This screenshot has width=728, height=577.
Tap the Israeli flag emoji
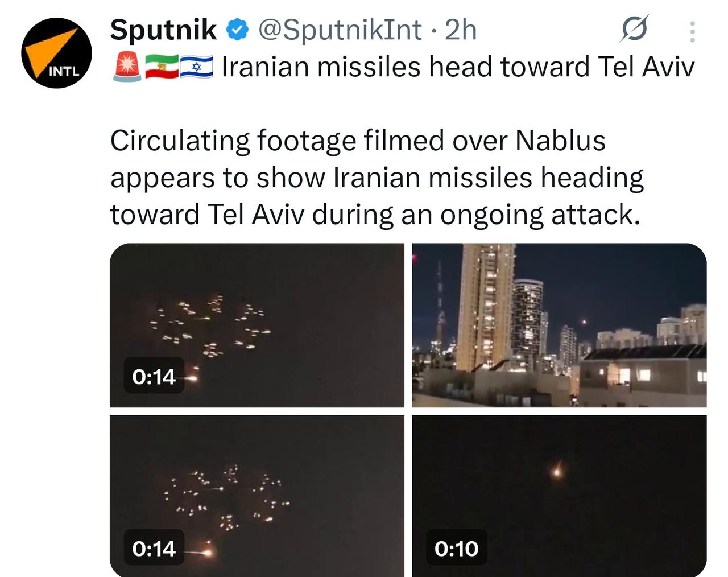(x=197, y=67)
